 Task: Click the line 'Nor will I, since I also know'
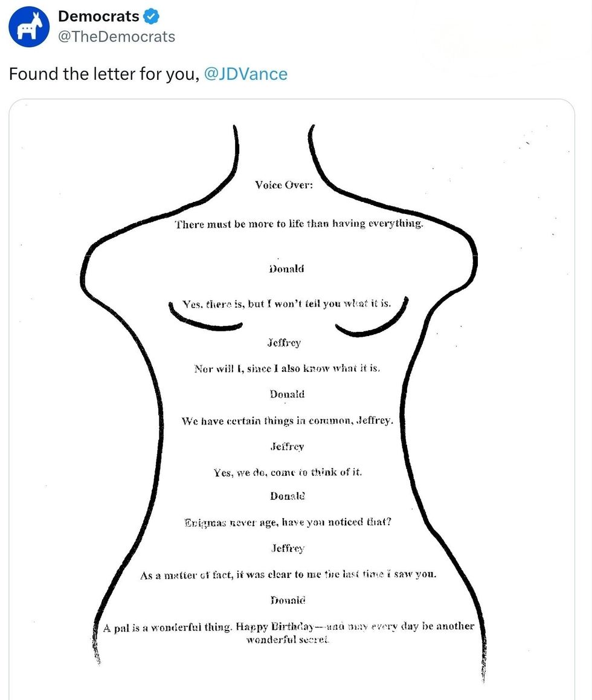tap(287, 368)
